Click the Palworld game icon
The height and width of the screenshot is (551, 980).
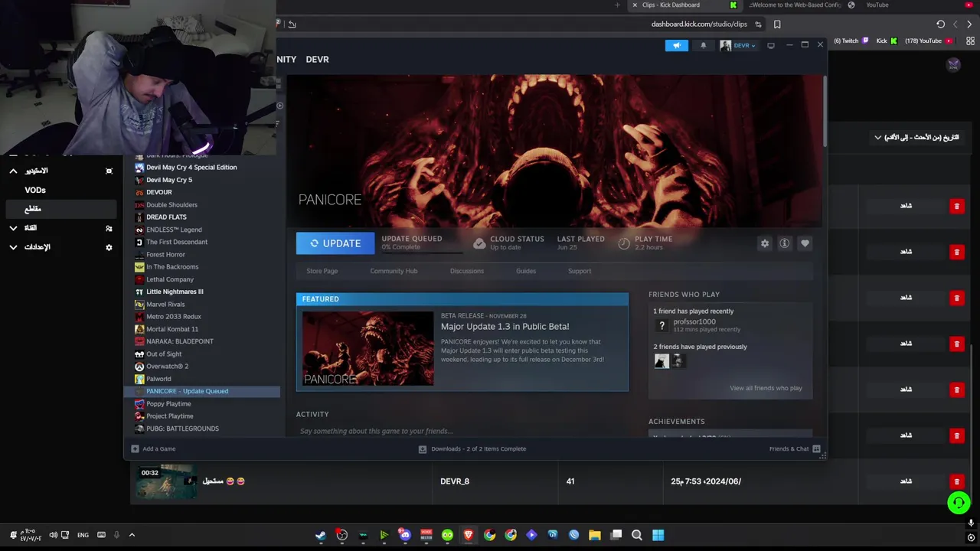139,379
